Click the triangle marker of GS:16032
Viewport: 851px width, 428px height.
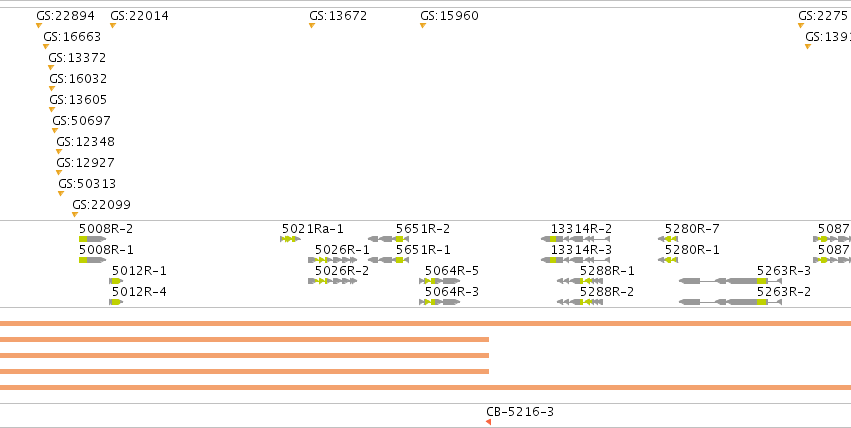(52, 88)
